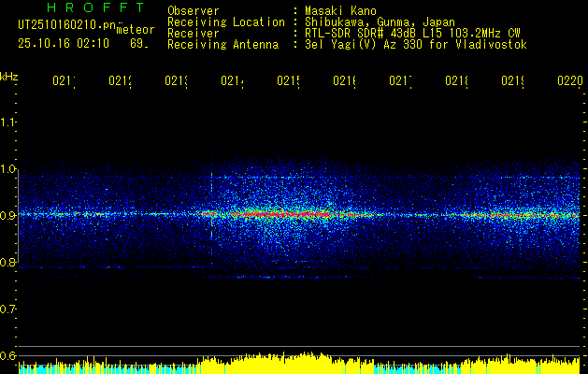
Task: Click the "Receiver" field label
Action: [x=194, y=34]
